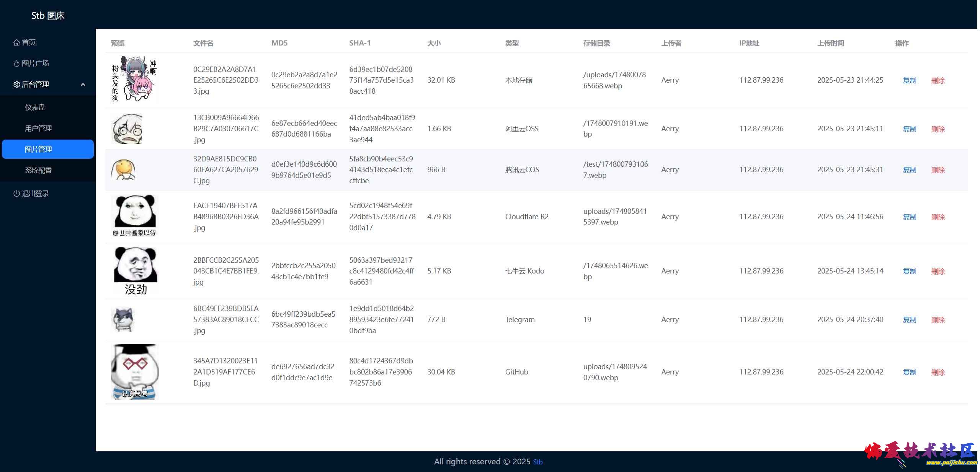The height and width of the screenshot is (472, 980).
Task: Open 系统配置 menu item
Action: coord(38,171)
